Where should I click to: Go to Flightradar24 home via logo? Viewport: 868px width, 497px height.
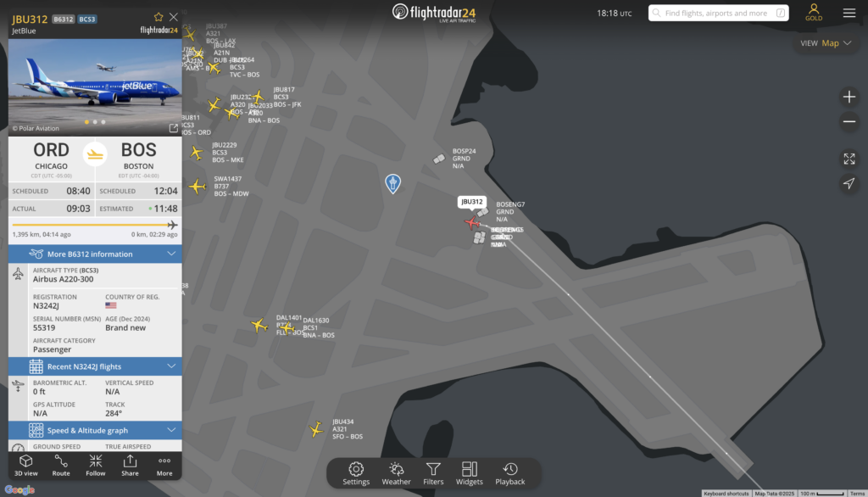coord(434,13)
